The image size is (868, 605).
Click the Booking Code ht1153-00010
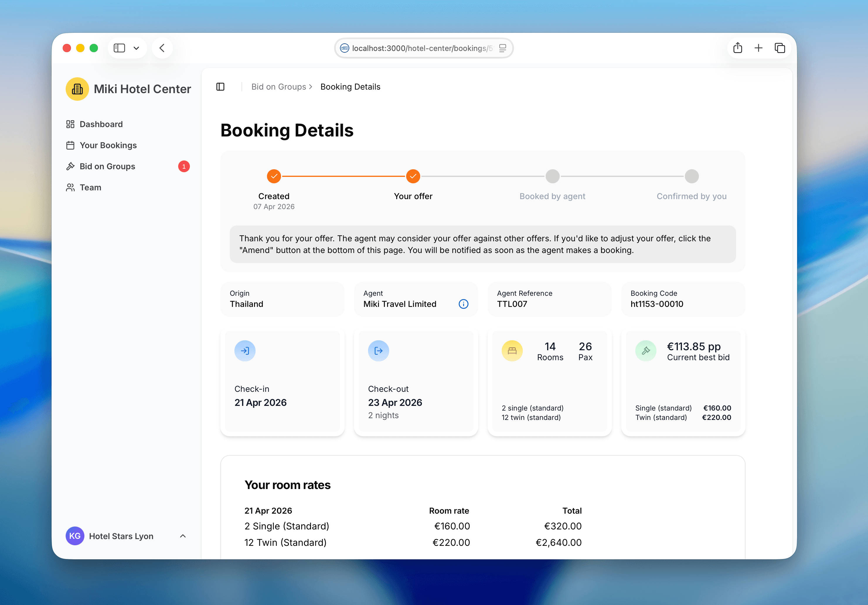[x=657, y=304]
